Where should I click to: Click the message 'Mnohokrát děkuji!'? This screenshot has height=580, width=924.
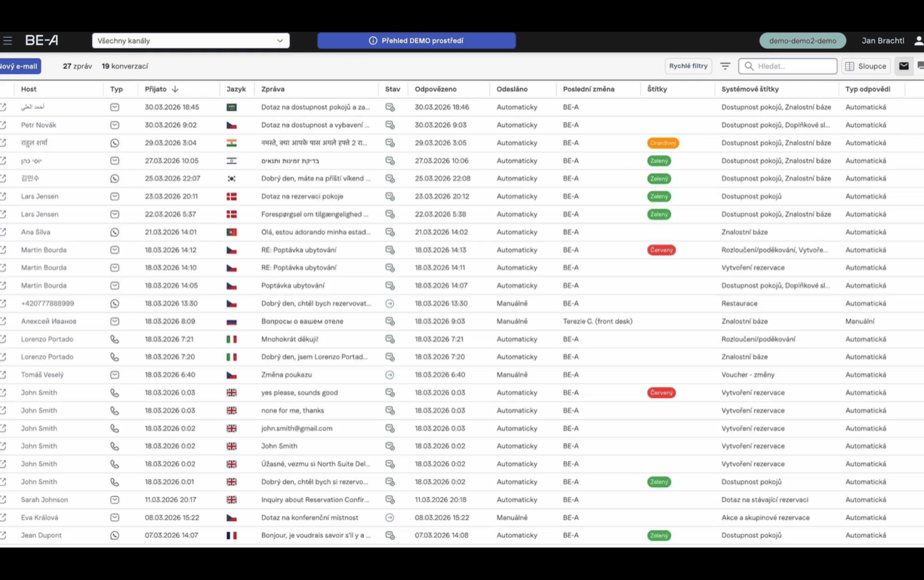(x=290, y=339)
